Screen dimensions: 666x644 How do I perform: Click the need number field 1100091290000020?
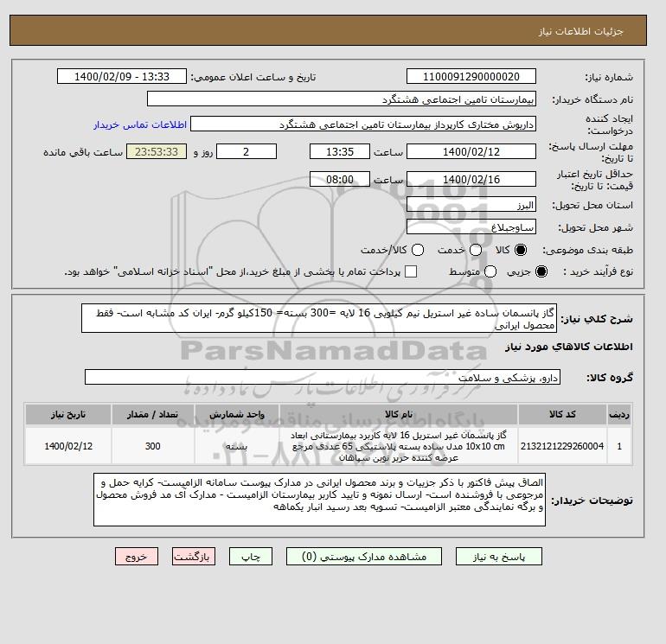[471, 77]
